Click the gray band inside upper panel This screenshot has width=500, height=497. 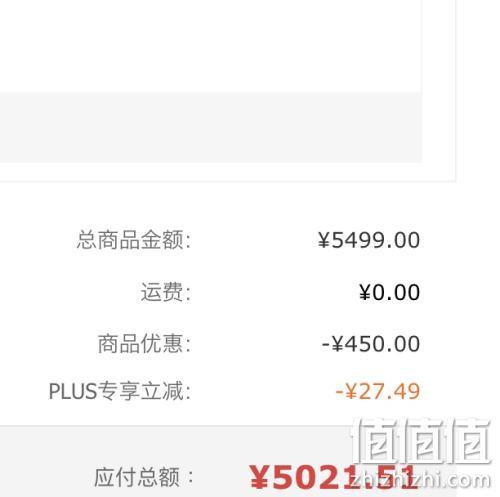pyautogui.click(x=211, y=127)
